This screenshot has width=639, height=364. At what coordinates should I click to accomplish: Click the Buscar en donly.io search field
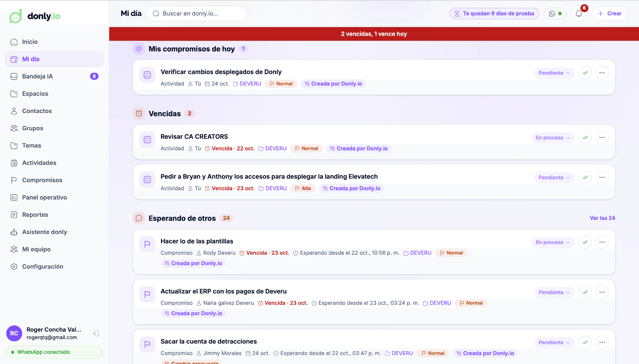coord(197,13)
